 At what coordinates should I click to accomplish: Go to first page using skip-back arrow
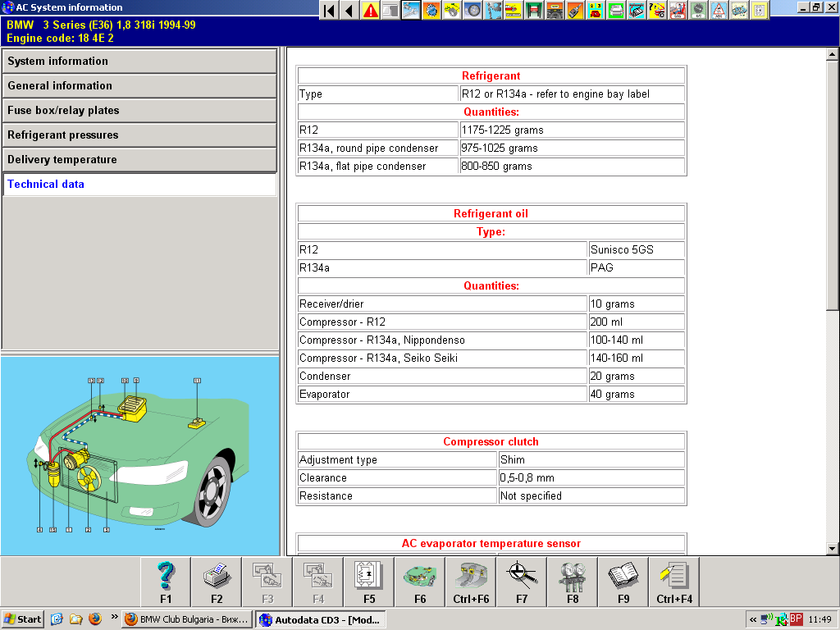coord(330,10)
